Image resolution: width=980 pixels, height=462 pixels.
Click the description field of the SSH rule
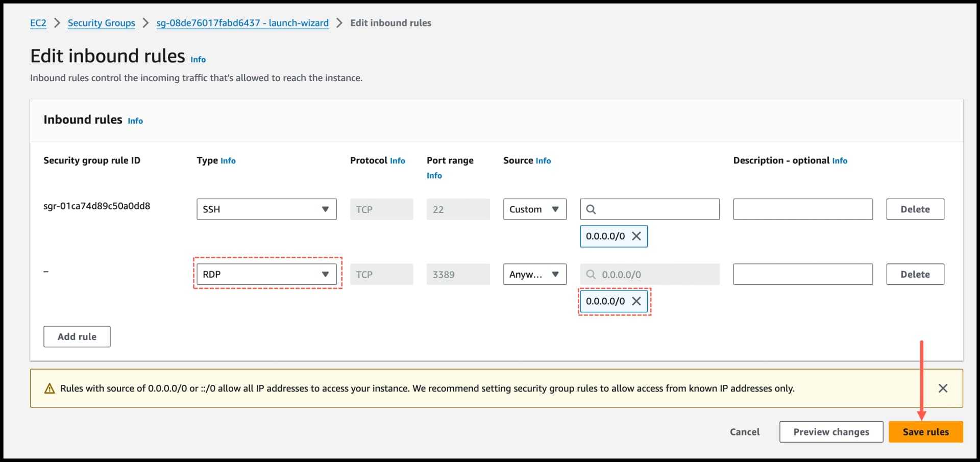(802, 209)
